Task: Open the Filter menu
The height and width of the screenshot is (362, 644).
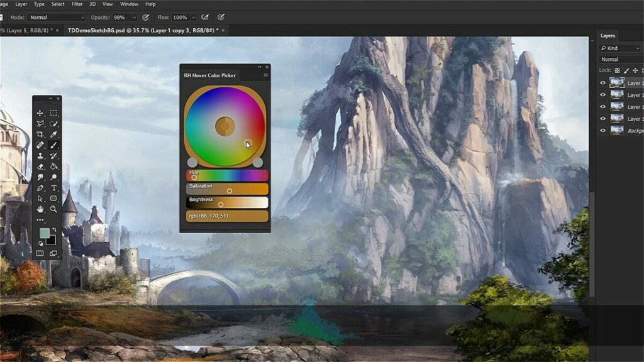Action: 76,4
